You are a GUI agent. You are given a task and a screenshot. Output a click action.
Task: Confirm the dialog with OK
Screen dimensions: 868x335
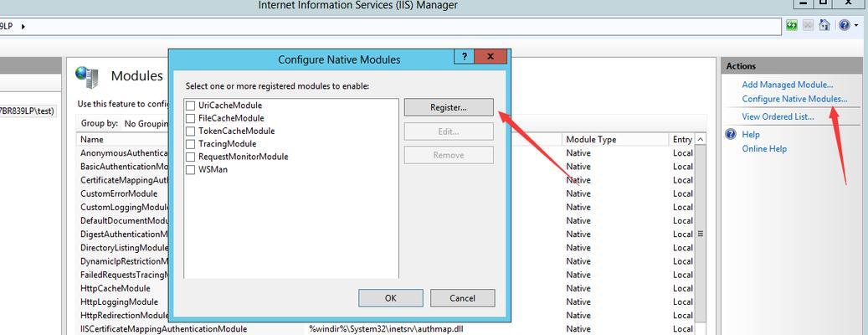click(x=390, y=298)
